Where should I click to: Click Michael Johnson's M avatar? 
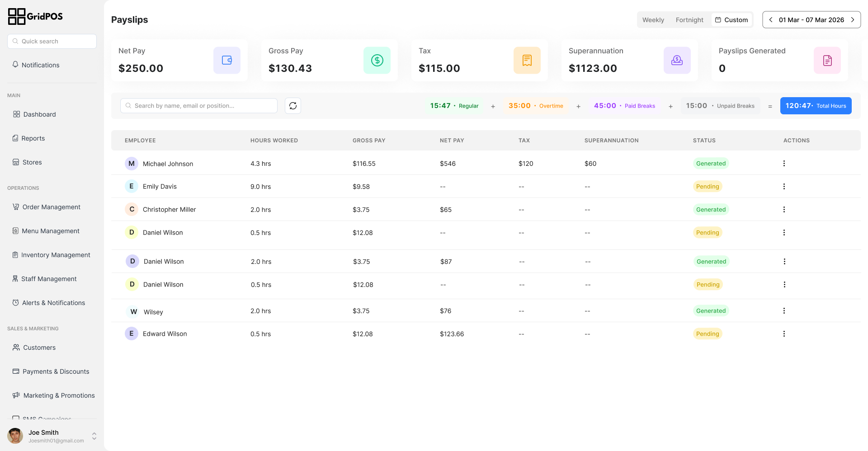(x=132, y=164)
